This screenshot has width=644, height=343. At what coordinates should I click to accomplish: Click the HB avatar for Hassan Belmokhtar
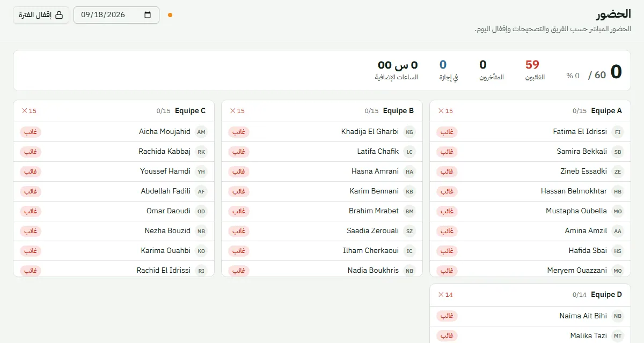(618, 191)
